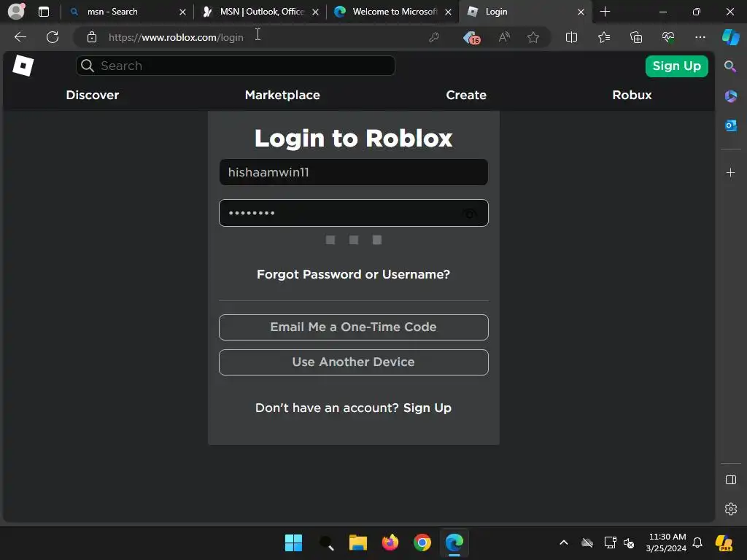Click Forgot Password or Username link
747x560 pixels.
point(353,274)
